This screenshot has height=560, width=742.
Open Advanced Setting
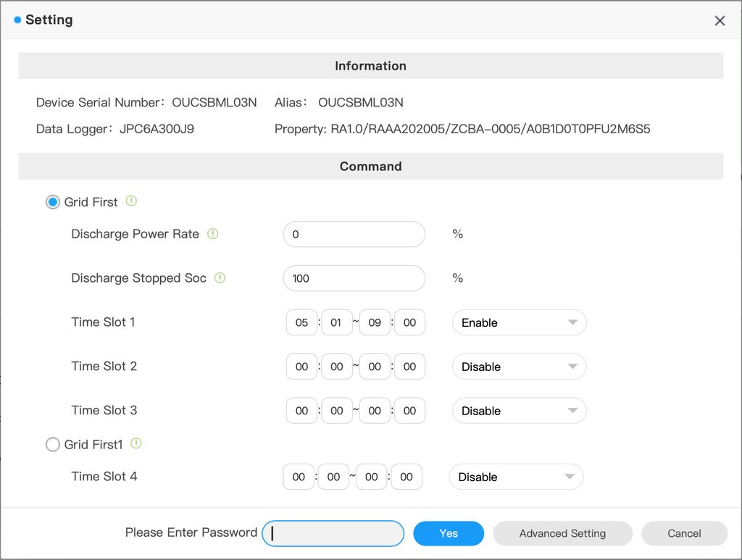click(x=562, y=533)
